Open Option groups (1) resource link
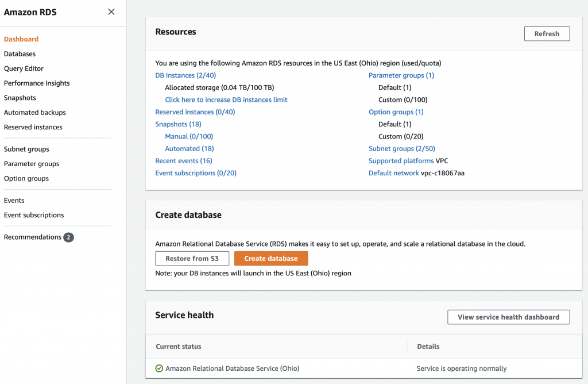This screenshot has width=588, height=384. [396, 112]
